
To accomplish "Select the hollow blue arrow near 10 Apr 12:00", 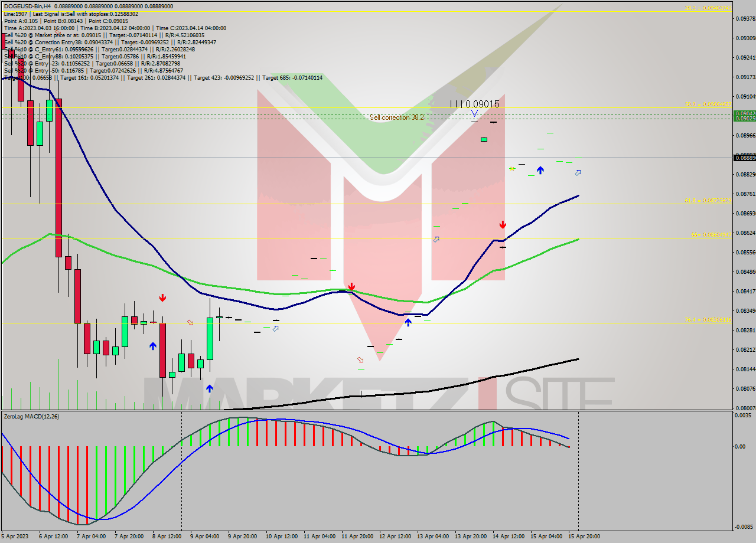I will (x=275, y=328).
